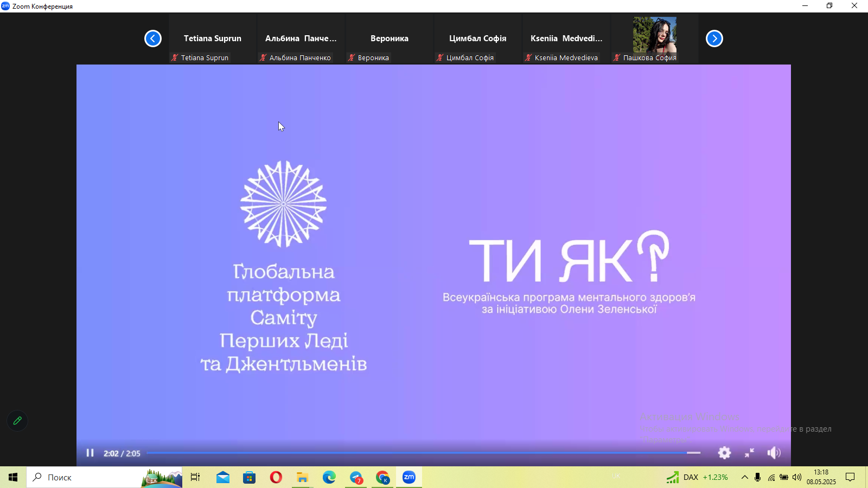Open Google Chrome from the taskbar
Image resolution: width=868 pixels, height=488 pixels.
pyautogui.click(x=382, y=477)
